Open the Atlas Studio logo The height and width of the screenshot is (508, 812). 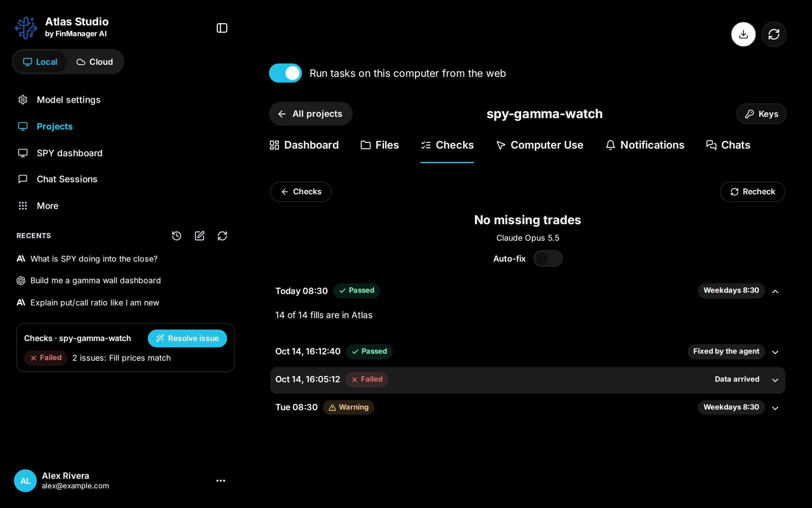point(26,28)
